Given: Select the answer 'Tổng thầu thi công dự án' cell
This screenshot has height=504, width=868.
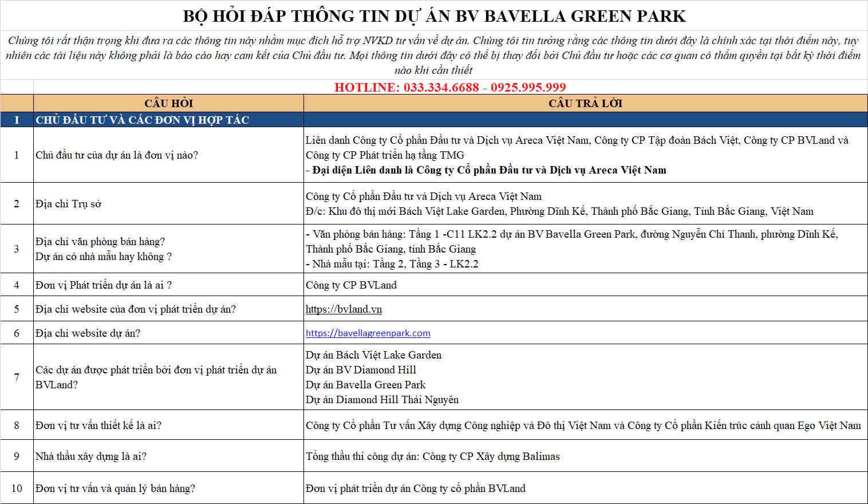Looking at the screenshot, I should pyautogui.click(x=433, y=456).
